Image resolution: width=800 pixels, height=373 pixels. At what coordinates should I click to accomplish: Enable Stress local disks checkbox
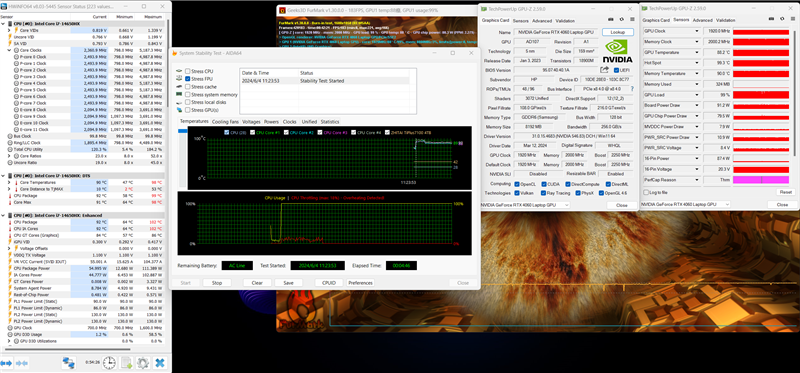(188, 102)
